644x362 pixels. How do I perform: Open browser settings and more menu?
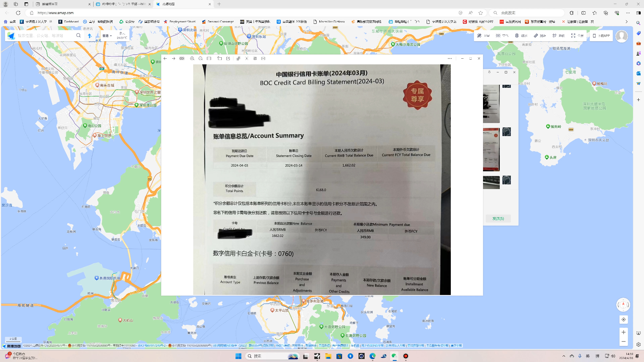pos(628,13)
